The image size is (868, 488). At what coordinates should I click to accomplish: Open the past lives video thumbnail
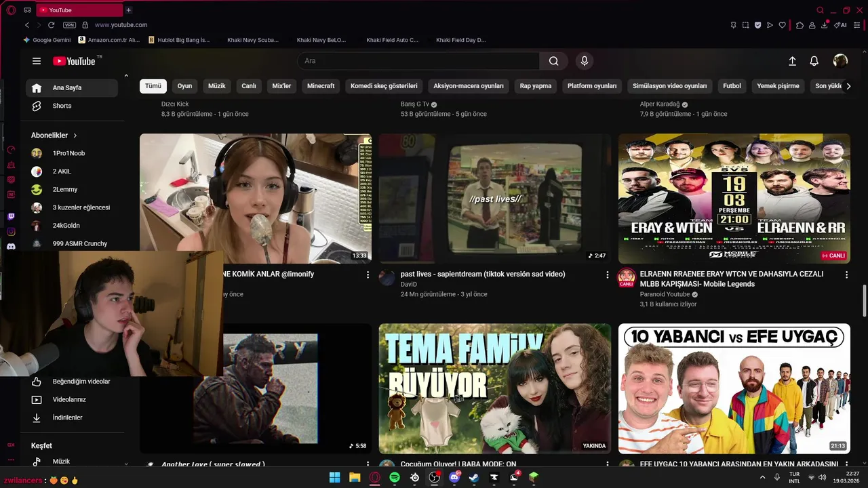(495, 199)
